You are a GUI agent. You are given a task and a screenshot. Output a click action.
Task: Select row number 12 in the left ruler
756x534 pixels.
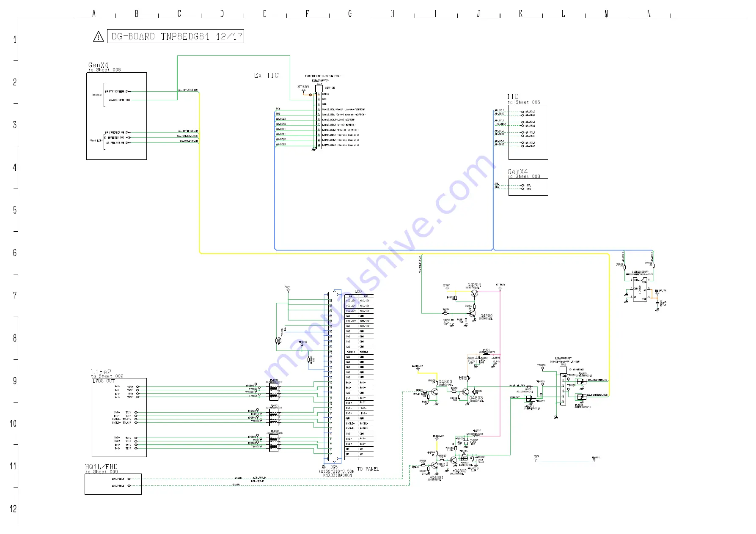point(14,509)
